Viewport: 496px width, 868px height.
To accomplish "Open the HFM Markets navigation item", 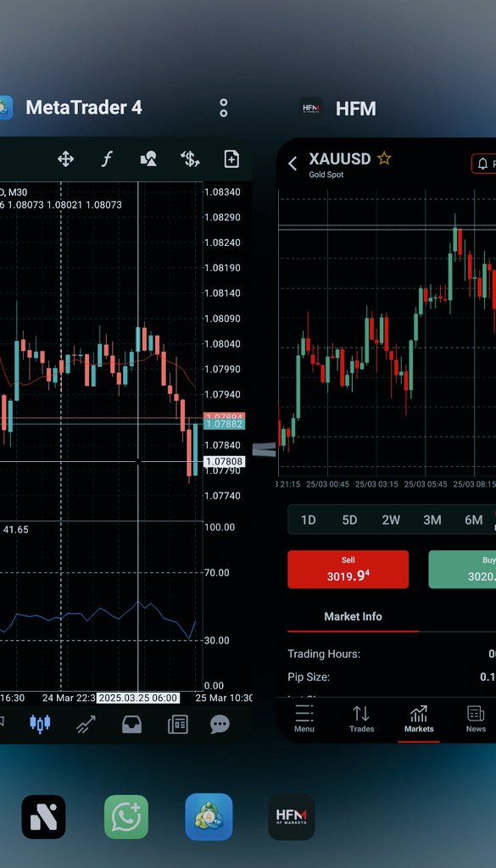I will point(419,719).
